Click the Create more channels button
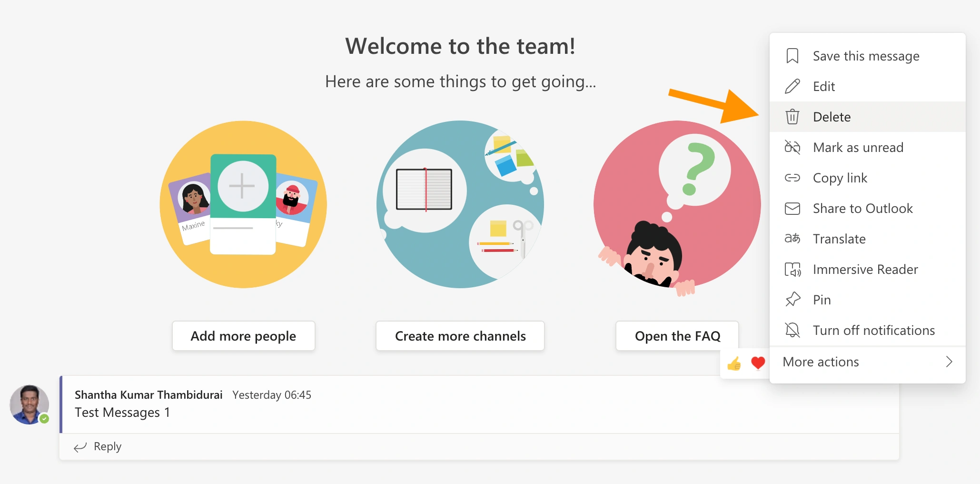 (x=460, y=336)
